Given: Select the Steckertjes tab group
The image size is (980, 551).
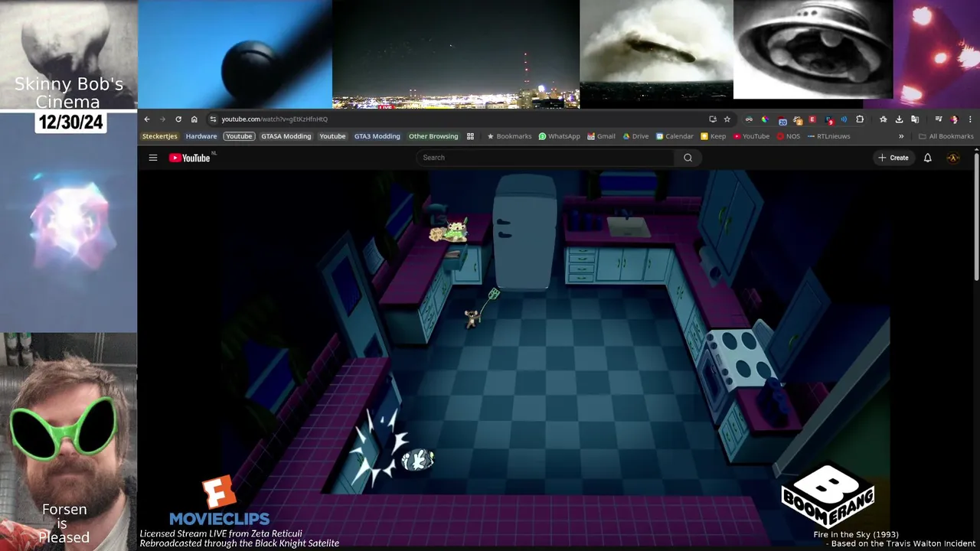Looking at the screenshot, I should (x=159, y=136).
